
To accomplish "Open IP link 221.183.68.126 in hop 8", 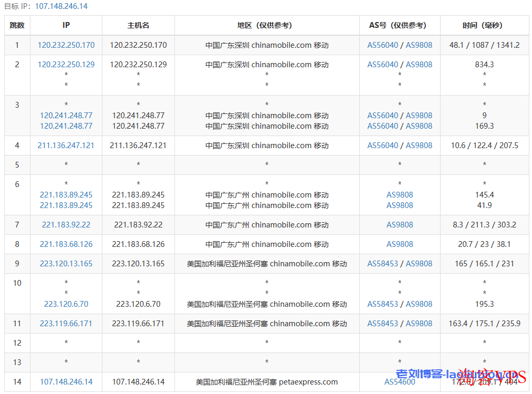I will (66, 244).
